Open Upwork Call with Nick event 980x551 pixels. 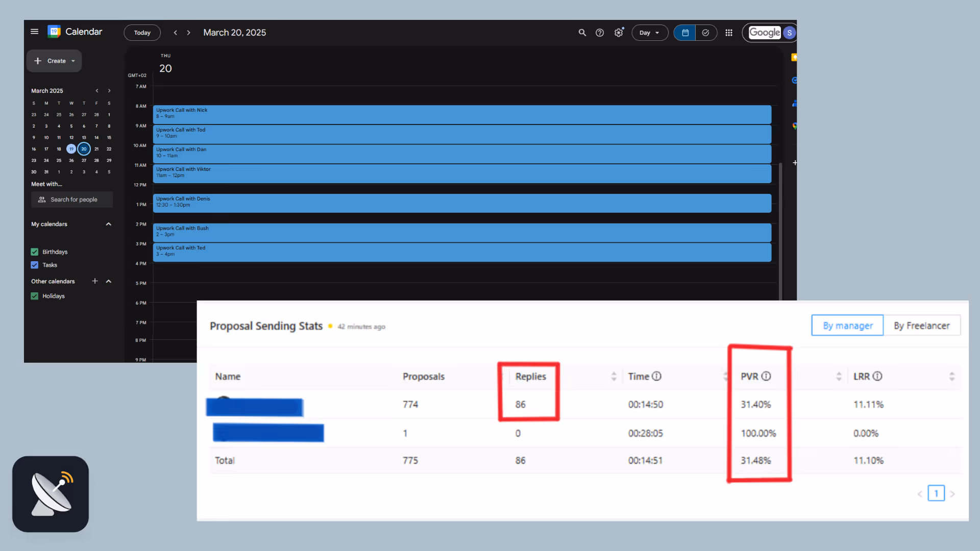pyautogui.click(x=462, y=115)
